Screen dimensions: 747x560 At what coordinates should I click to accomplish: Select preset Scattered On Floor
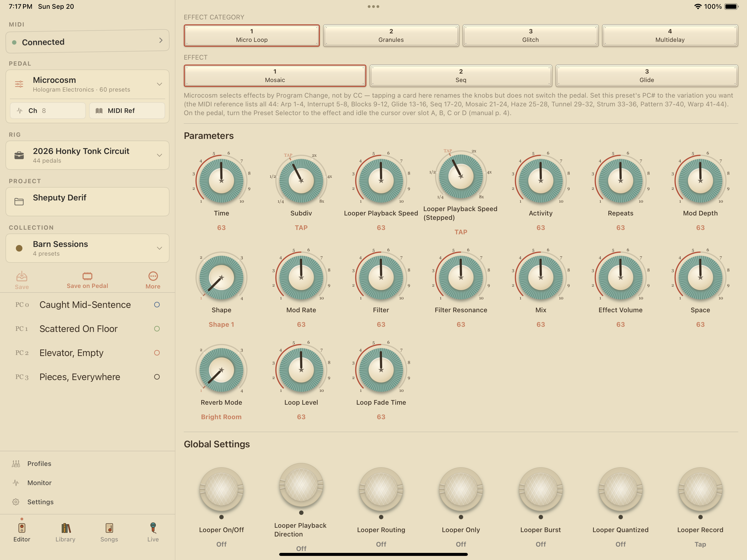(x=87, y=329)
